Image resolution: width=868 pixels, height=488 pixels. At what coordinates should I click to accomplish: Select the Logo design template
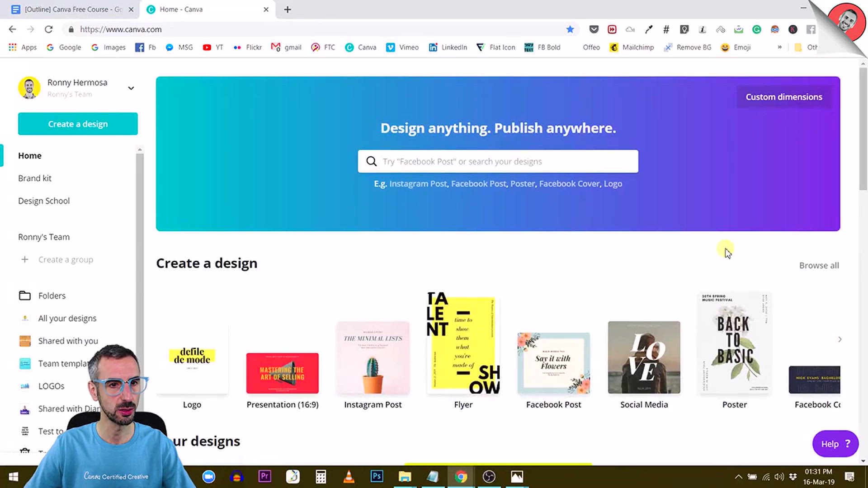click(192, 359)
